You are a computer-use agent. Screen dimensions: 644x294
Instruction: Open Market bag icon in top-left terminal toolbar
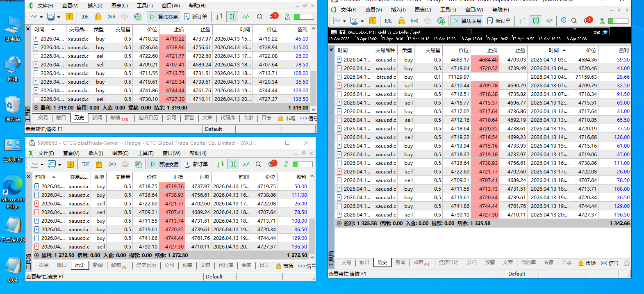tap(98, 17)
